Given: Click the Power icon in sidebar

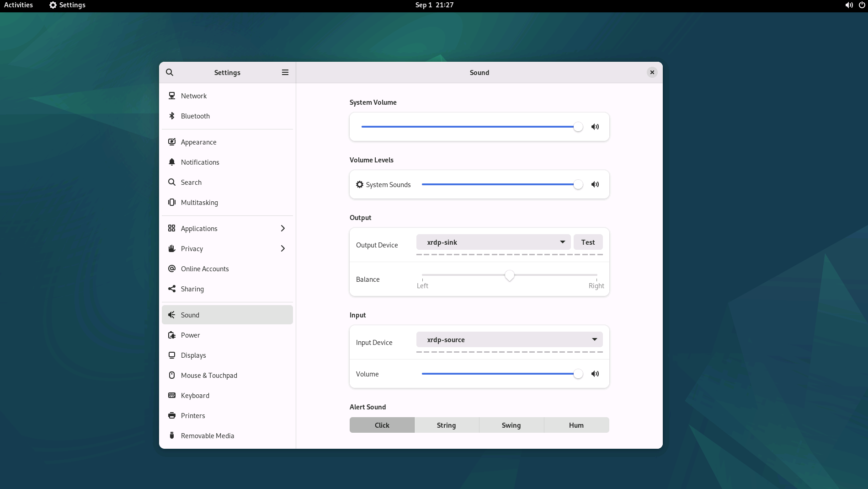Looking at the screenshot, I should [x=172, y=335].
